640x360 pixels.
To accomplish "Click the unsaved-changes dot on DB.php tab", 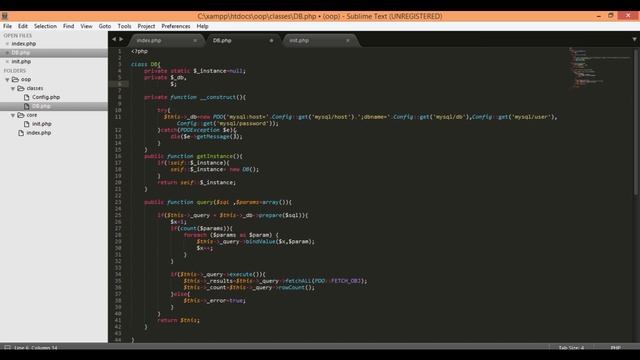I will pyautogui.click(x=271, y=40).
